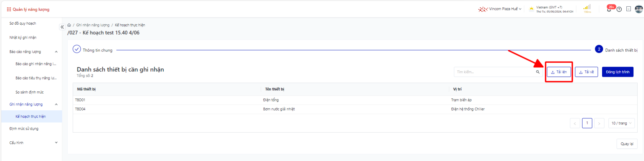
Task: Switch language via the VI icon
Action: pyautogui.click(x=628, y=9)
